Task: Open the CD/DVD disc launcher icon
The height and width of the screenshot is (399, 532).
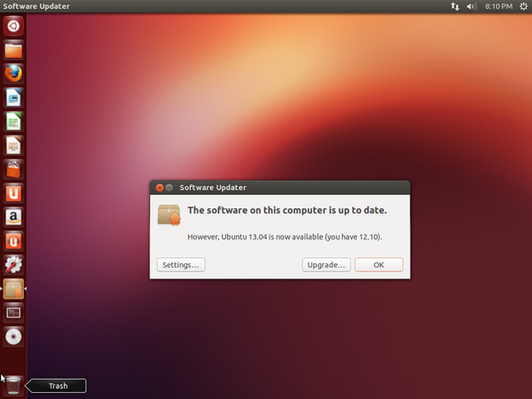Action: [x=13, y=337]
